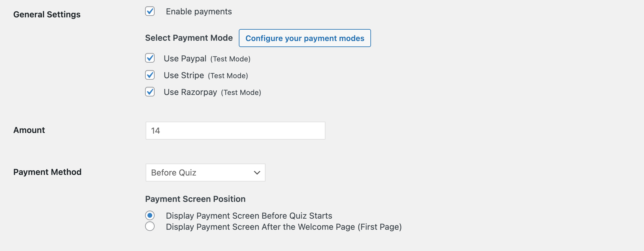Toggle the Use Stripe checkbox

coord(150,75)
